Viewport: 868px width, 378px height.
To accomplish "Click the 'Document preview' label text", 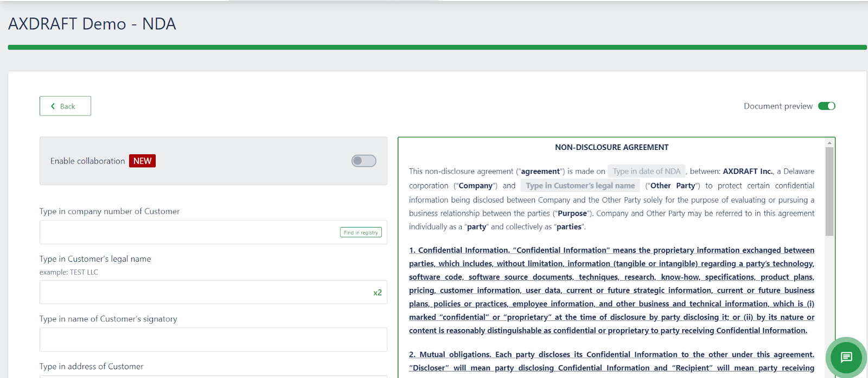I will pos(778,106).
